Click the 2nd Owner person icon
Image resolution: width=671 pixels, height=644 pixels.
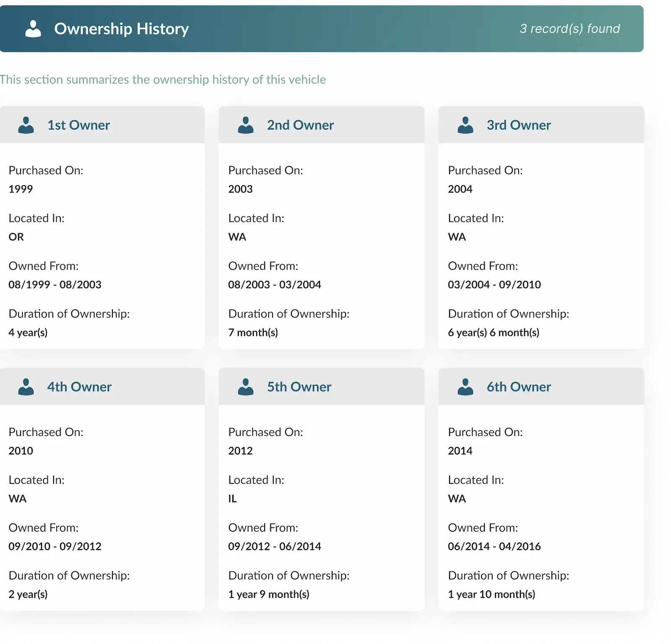pos(246,125)
